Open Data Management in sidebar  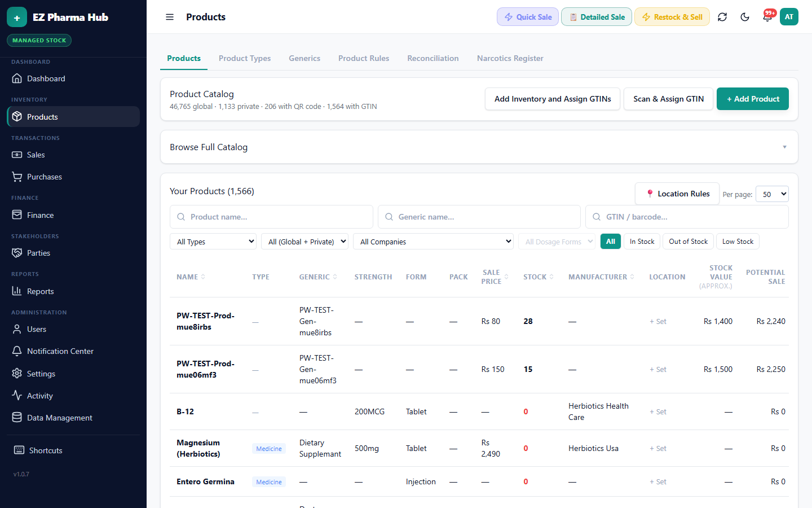click(73, 418)
